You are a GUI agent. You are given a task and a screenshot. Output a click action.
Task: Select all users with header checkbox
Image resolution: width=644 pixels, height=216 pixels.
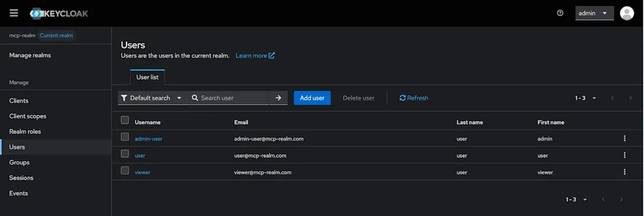coord(125,120)
